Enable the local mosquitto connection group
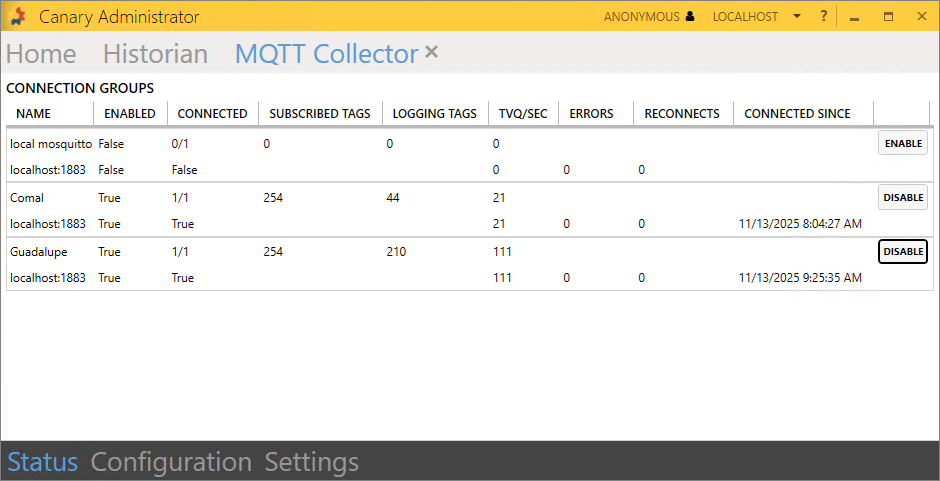Image resolution: width=940 pixels, height=481 pixels. pyautogui.click(x=903, y=143)
